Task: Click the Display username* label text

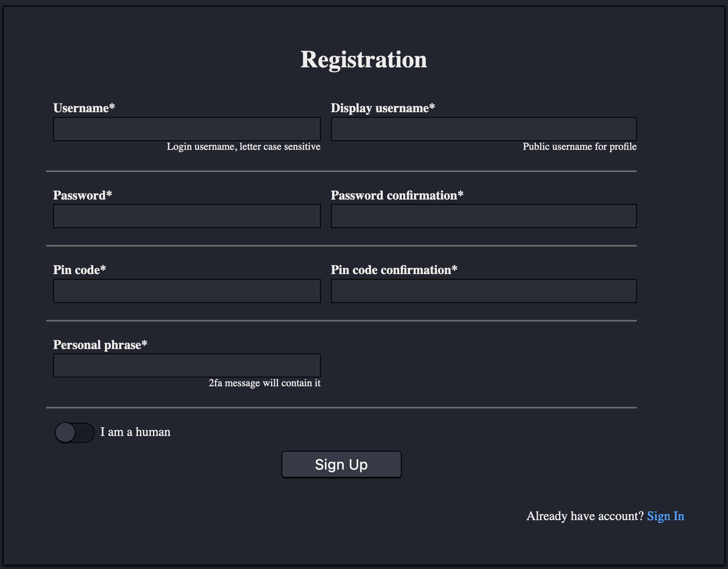Action: [x=382, y=108]
